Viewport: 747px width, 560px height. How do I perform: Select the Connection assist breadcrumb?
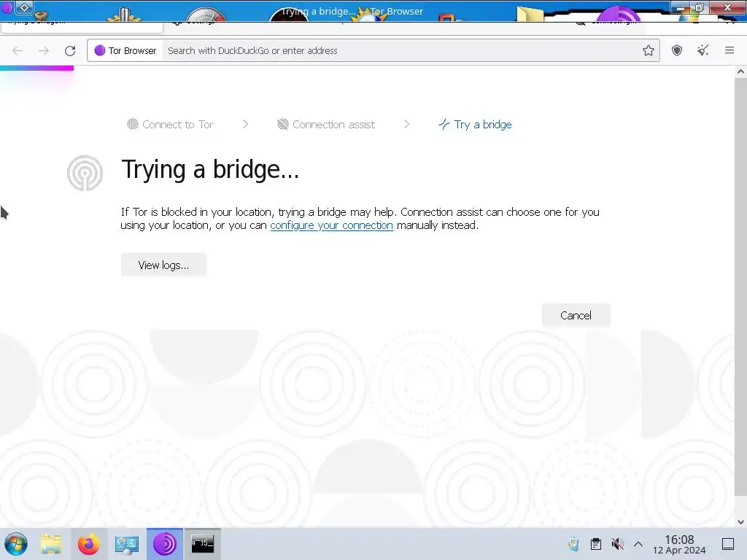pos(326,124)
